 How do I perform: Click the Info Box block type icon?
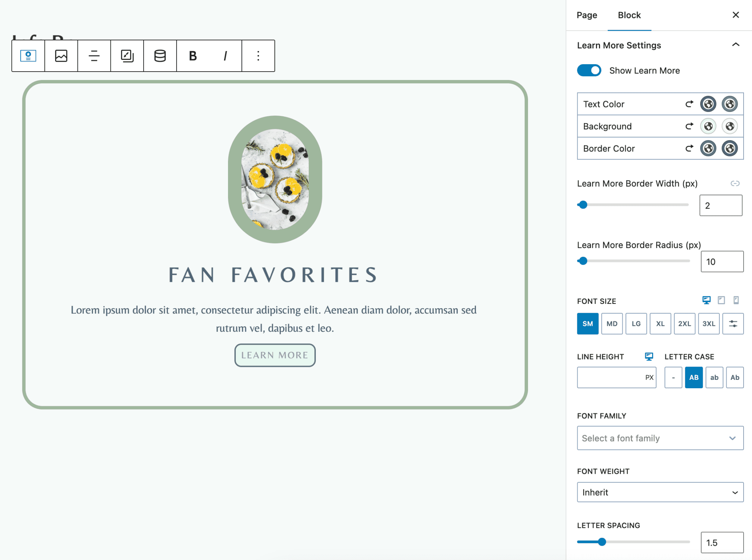coord(28,56)
